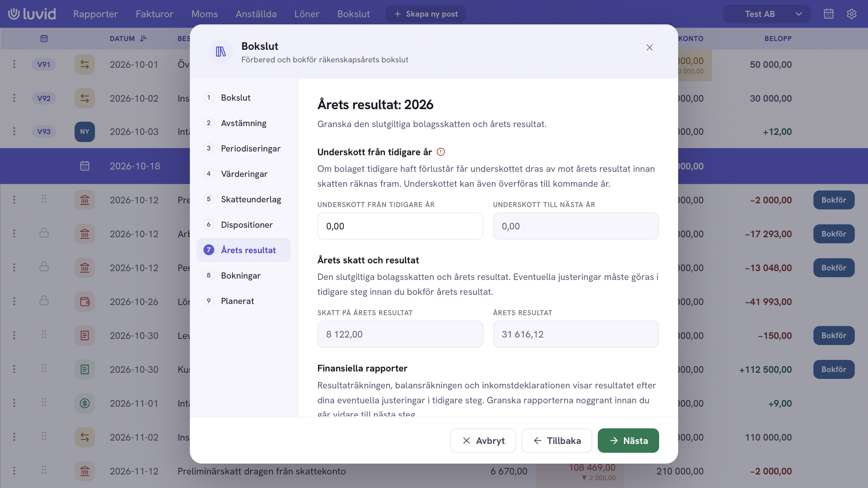Image resolution: width=868 pixels, height=488 pixels.
Task: Click the Avbryt button
Action: 483,441
